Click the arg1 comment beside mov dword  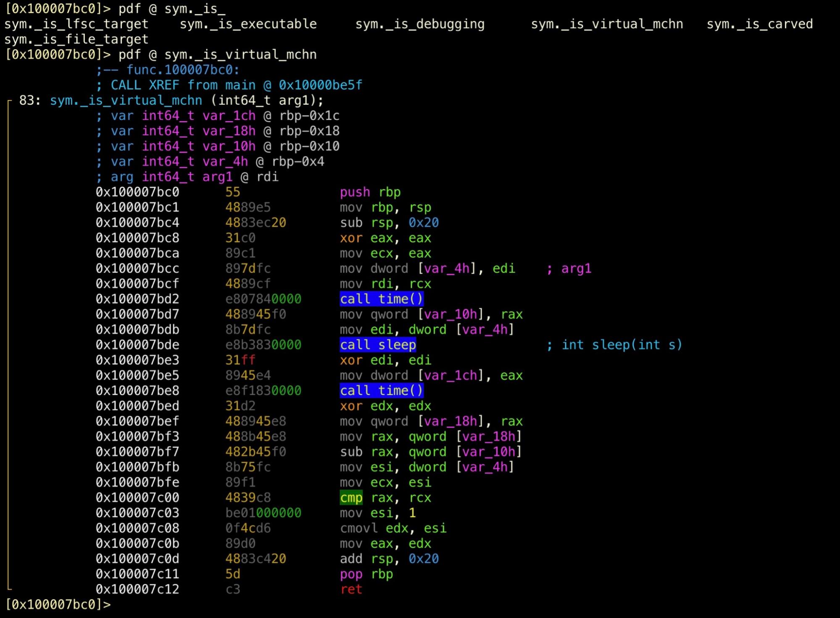click(576, 269)
